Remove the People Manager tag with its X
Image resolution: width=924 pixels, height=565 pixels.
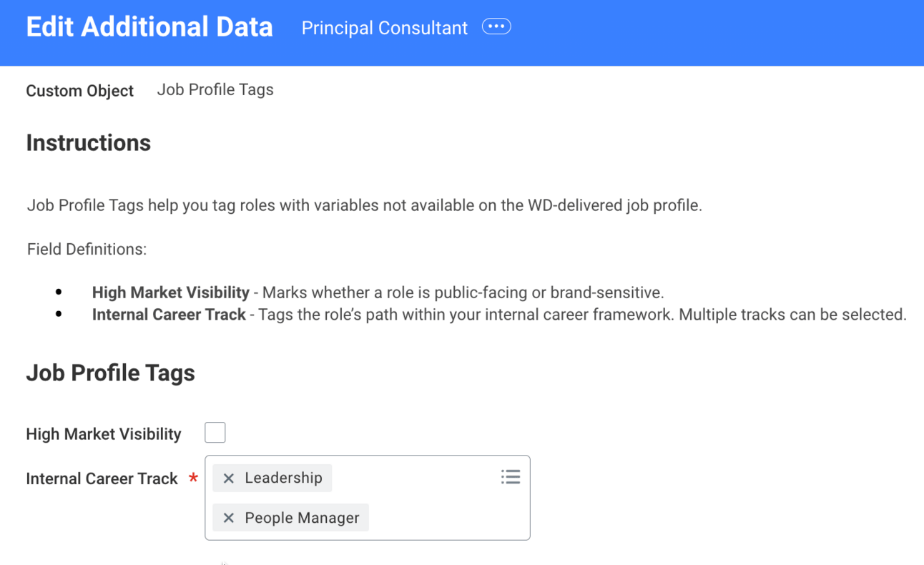[x=229, y=518]
